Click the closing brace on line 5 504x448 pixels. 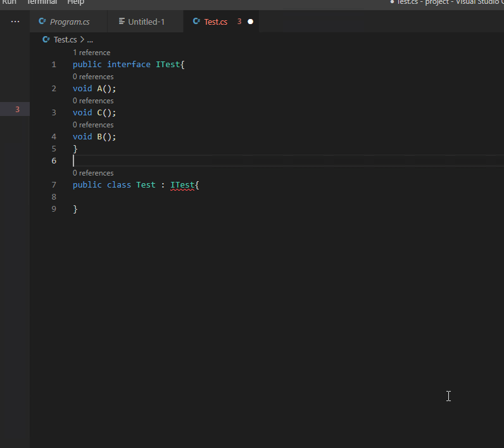[x=75, y=149]
